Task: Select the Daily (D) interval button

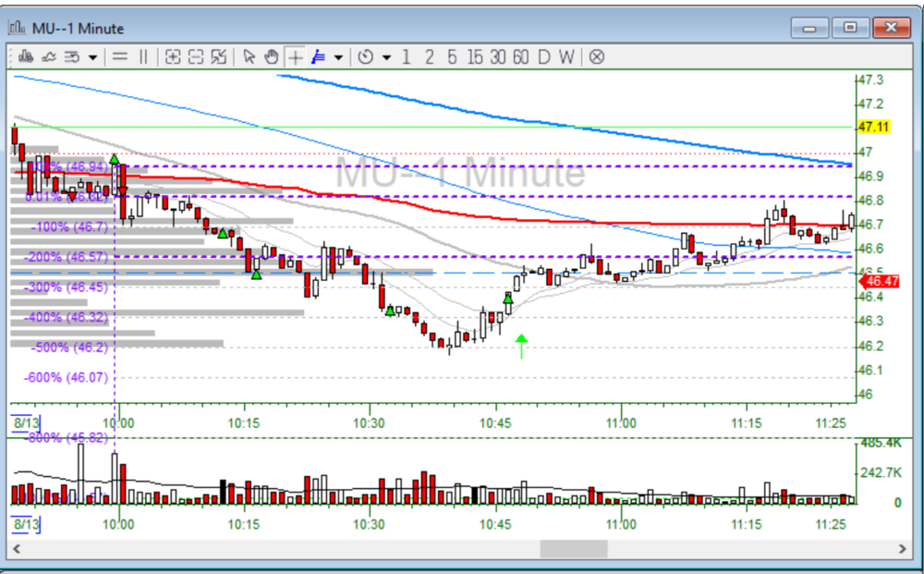Action: point(544,56)
